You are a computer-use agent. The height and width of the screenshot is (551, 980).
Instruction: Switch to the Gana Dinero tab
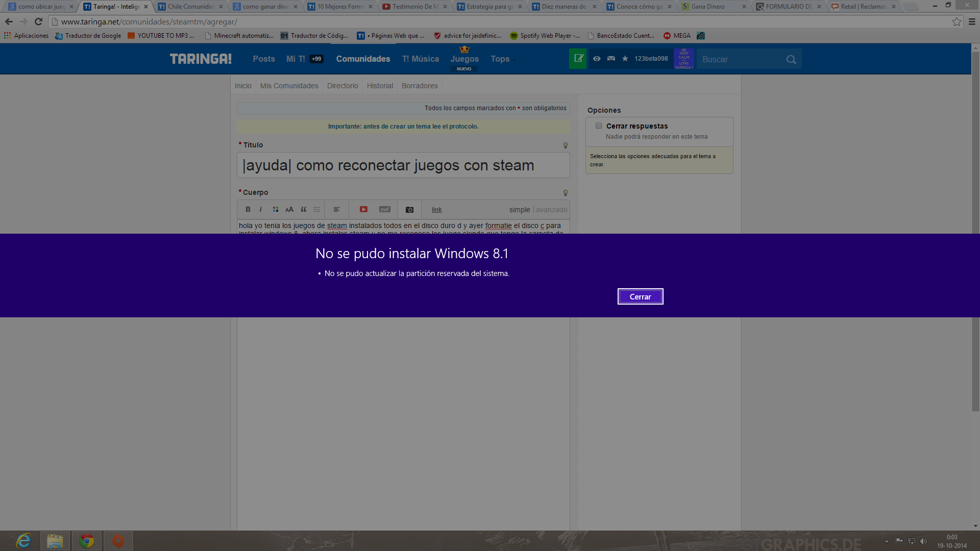click(714, 7)
